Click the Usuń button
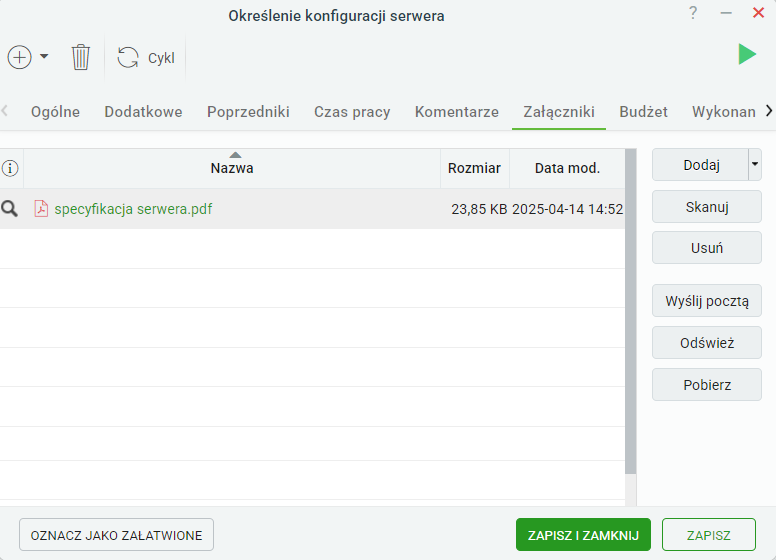The width and height of the screenshot is (776, 560). coord(707,247)
